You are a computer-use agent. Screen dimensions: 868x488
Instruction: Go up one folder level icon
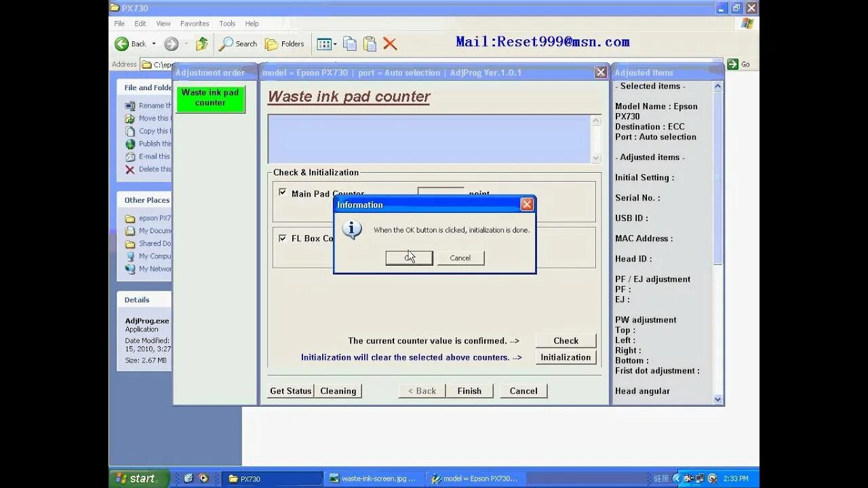tap(201, 44)
